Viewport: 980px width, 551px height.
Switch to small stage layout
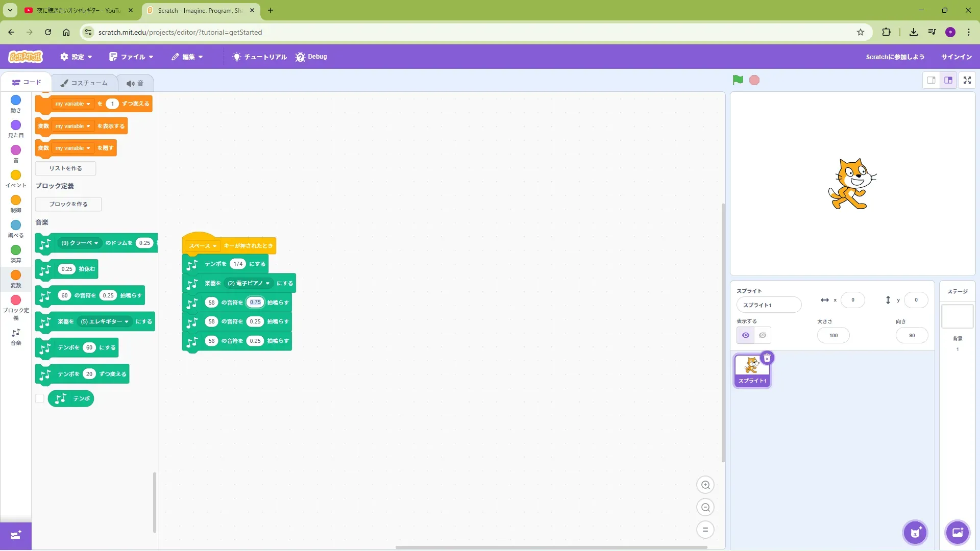(x=931, y=80)
